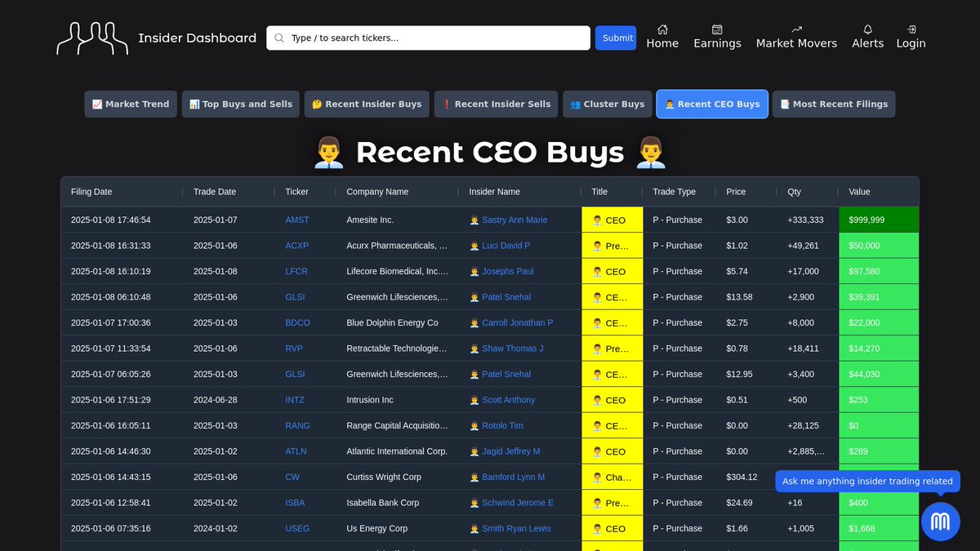Viewport: 980px width, 551px height.
Task: Click the Amesite Inc. company cell
Action: [397, 220]
